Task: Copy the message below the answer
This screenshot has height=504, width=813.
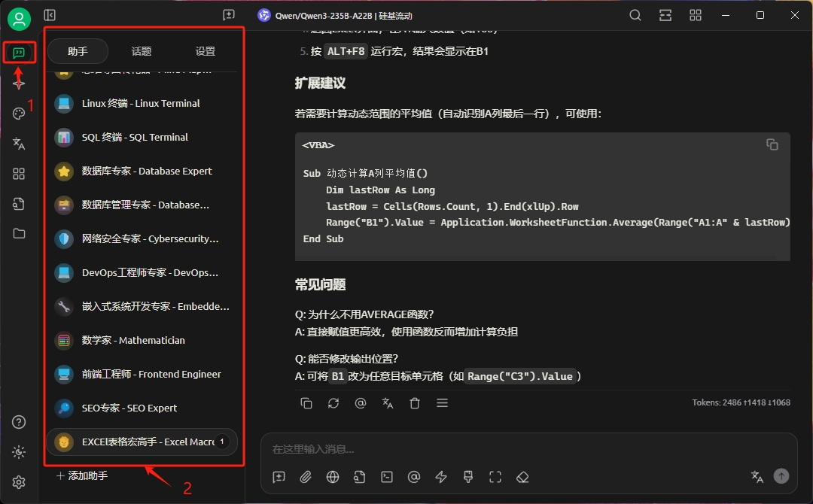Action: coord(306,403)
